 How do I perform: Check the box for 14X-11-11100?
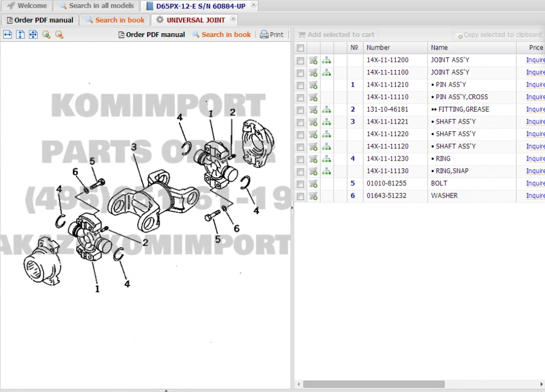point(301,73)
